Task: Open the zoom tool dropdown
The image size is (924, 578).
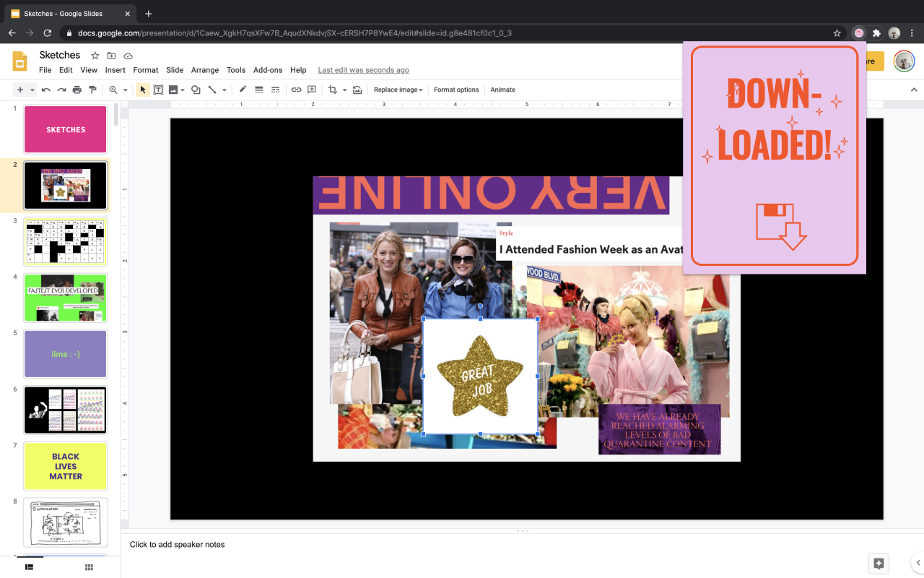Action: pyautogui.click(x=124, y=89)
